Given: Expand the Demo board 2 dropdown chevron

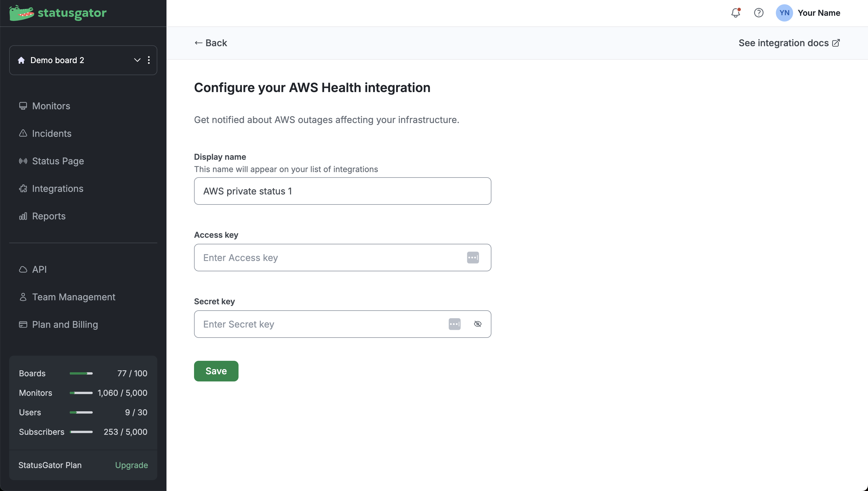Looking at the screenshot, I should coord(137,60).
